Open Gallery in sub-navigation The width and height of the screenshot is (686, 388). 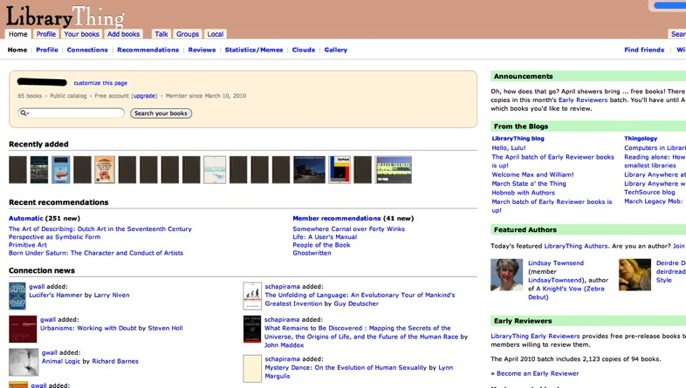pyautogui.click(x=336, y=50)
